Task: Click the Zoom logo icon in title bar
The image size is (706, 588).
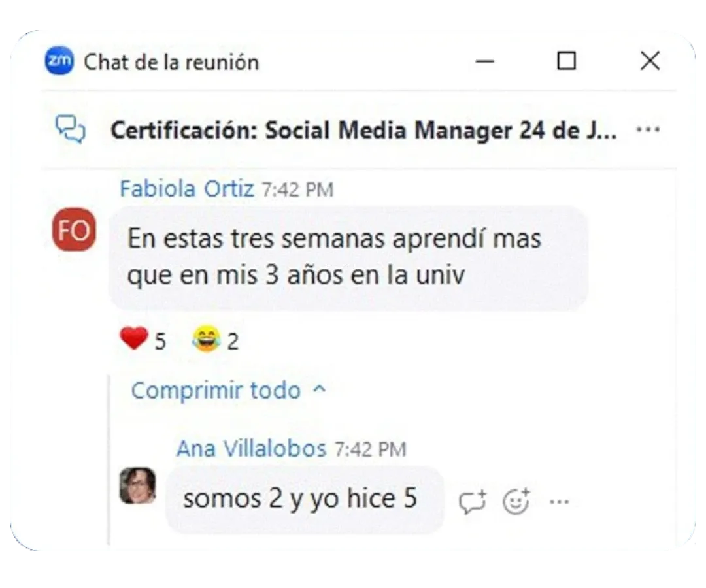Action: [59, 61]
